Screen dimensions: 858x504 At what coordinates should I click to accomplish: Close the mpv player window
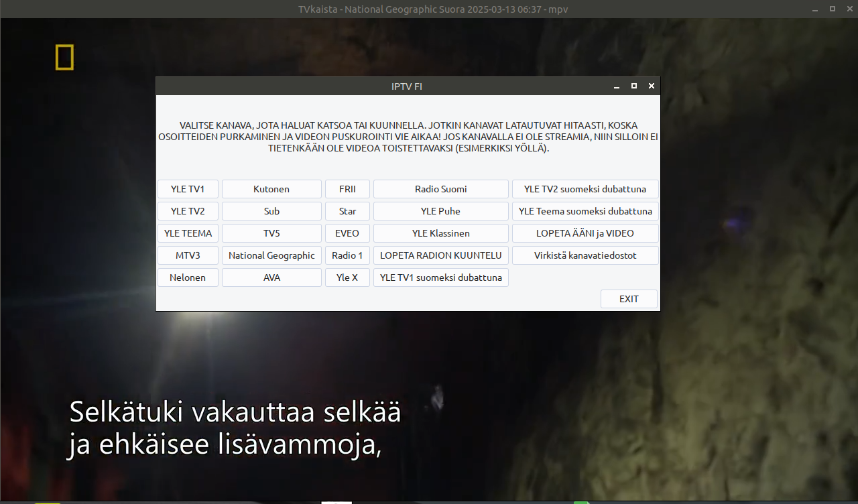pyautogui.click(x=848, y=9)
